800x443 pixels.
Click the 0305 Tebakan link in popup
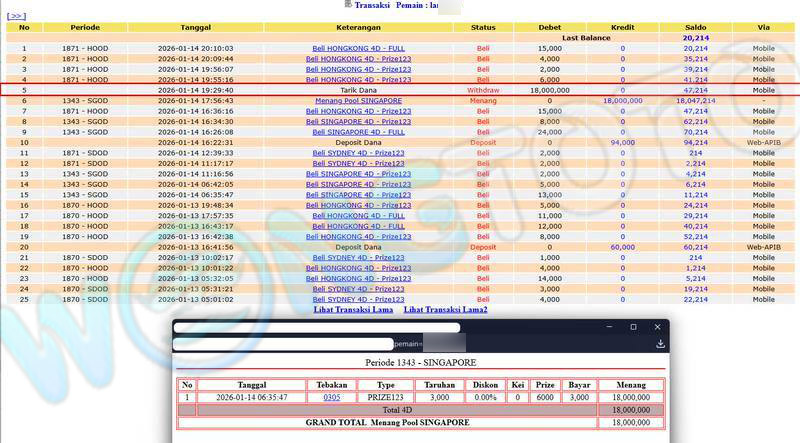[331, 397]
